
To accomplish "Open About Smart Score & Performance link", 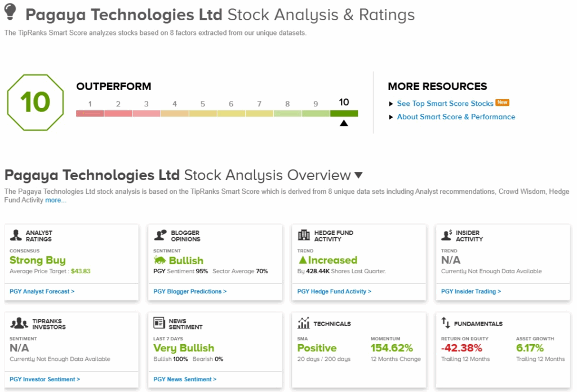I will [x=456, y=117].
